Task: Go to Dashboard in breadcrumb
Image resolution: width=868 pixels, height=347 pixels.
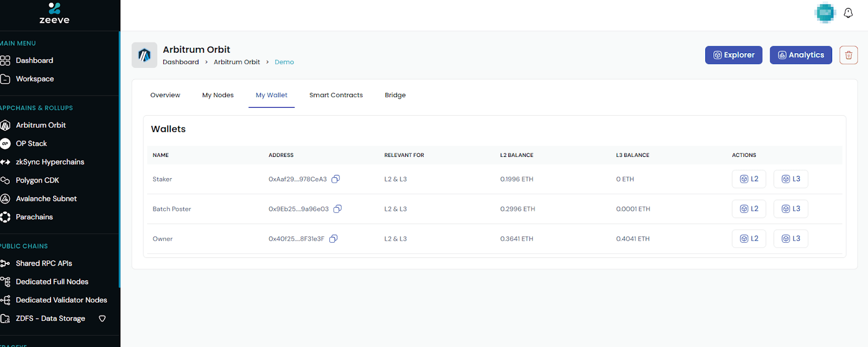Action: click(181, 62)
